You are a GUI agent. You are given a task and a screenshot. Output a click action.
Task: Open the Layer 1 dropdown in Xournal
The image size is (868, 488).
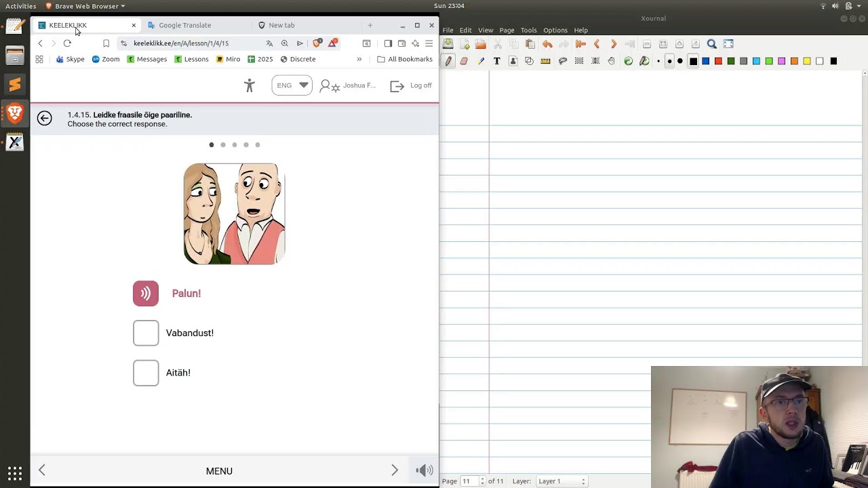[561, 481]
